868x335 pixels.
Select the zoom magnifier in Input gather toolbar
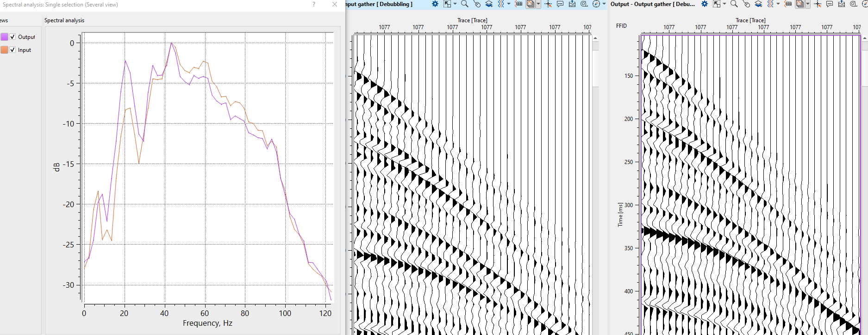click(x=464, y=4)
